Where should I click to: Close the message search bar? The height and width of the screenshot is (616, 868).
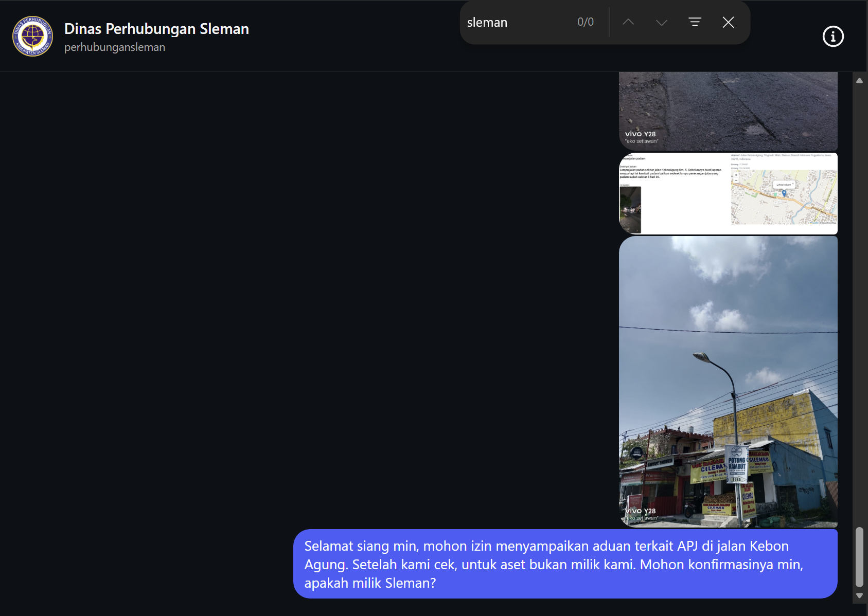(x=728, y=22)
